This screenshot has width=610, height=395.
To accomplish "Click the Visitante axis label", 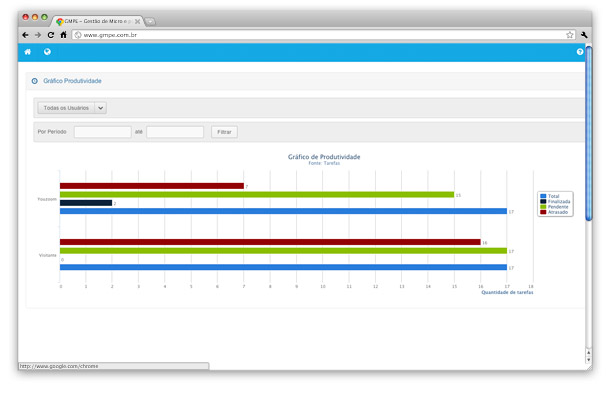I will 48,255.
